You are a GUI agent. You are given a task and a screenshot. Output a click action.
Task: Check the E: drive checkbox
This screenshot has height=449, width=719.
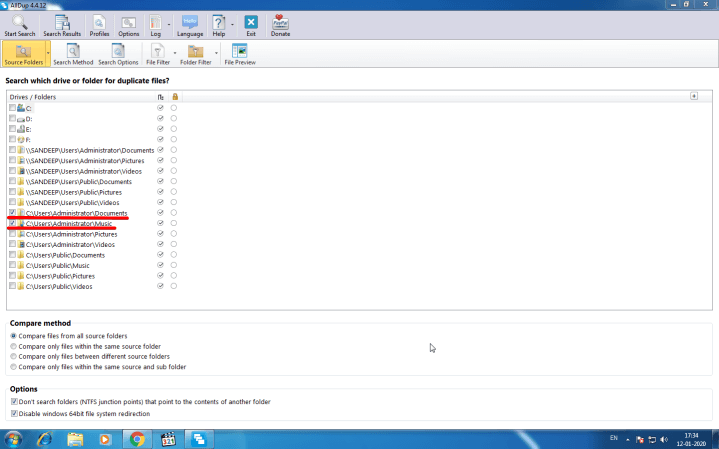12,129
